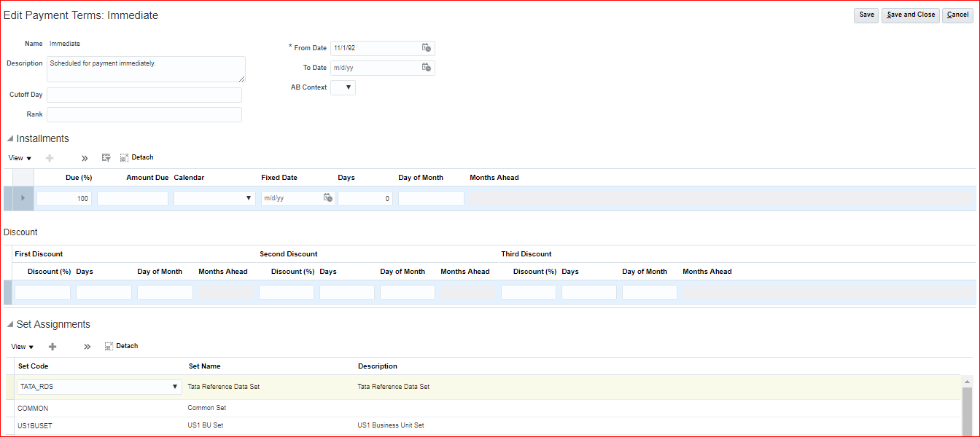This screenshot has width=980, height=437.
Task: Open the View menu in Installments
Action: [20, 158]
